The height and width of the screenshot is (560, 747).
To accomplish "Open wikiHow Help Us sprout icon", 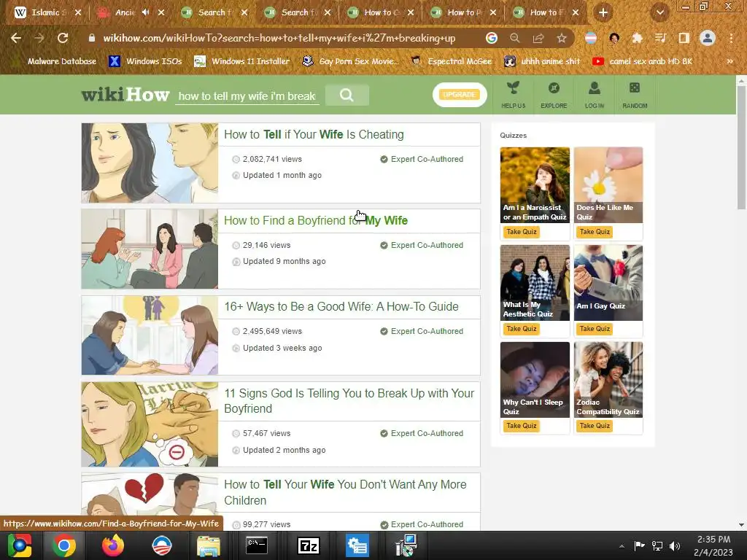I will click(513, 94).
